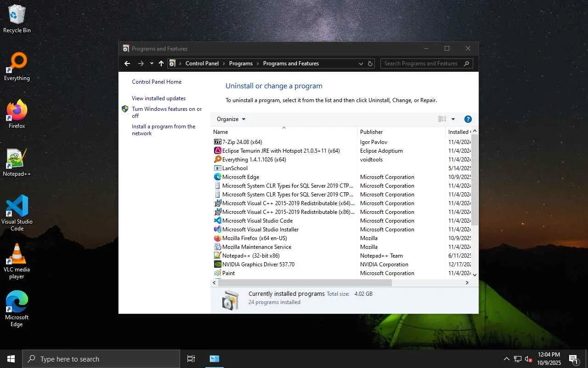The height and width of the screenshot is (368, 588).
Task: Select the LanSchool program row
Action: tap(341, 168)
